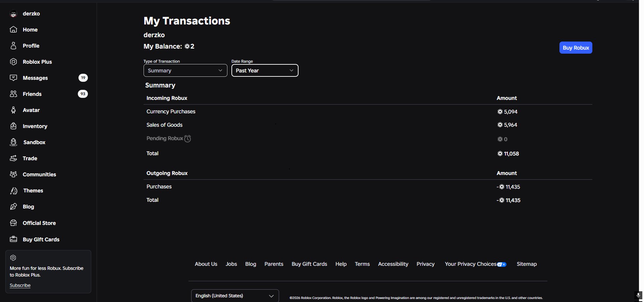
Task: Click the Roblox Plus sidebar icon
Action: point(13,62)
